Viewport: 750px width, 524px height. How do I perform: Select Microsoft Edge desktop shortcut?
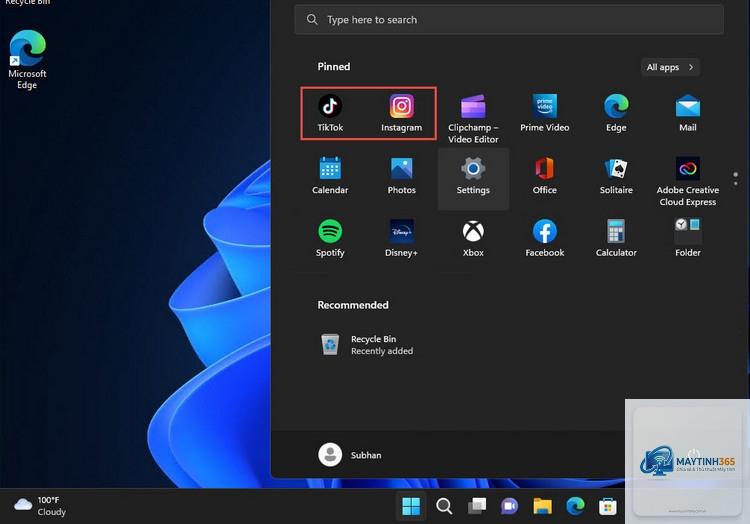click(27, 60)
